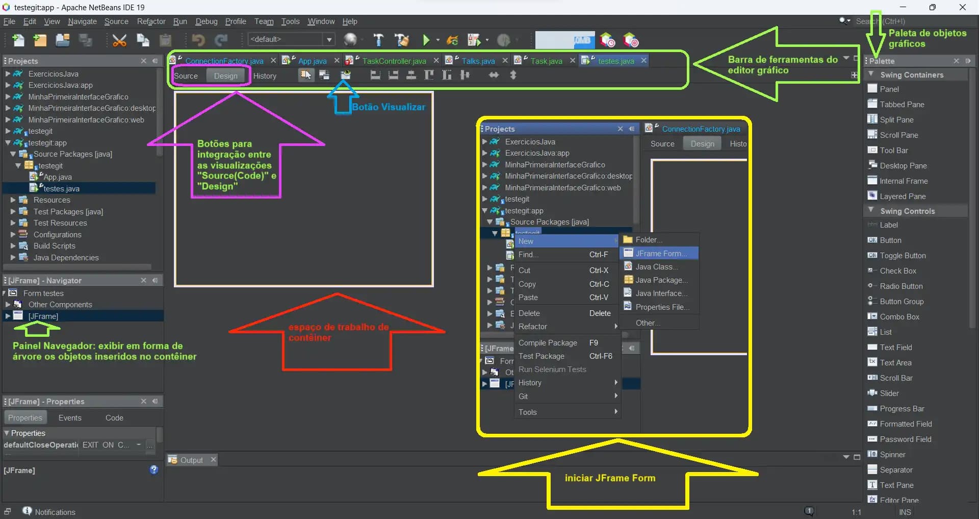Click the New File toolbar icon
Viewport: 980px width, 519px height.
[18, 40]
